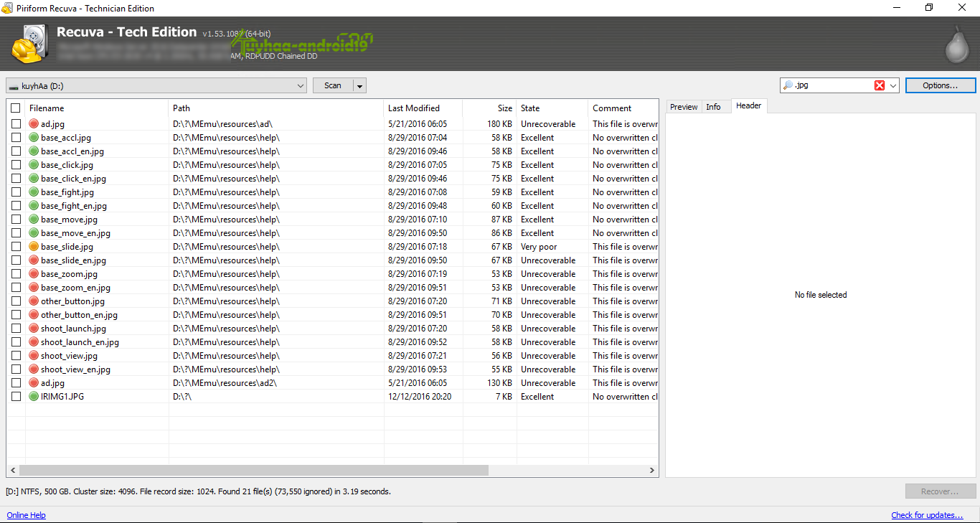Click path D:\?\MEmu\resources\ad\
Viewport: 980px width, 523px height.
click(222, 124)
